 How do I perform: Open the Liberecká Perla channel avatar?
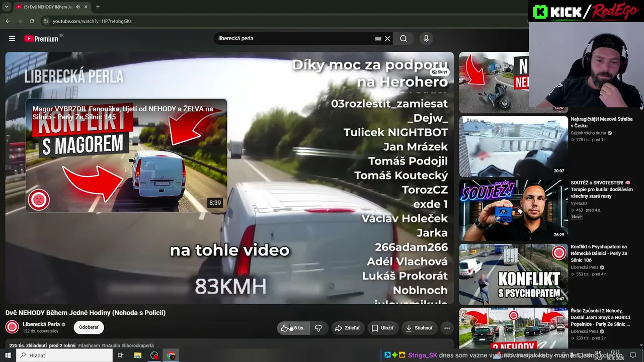[x=12, y=327]
